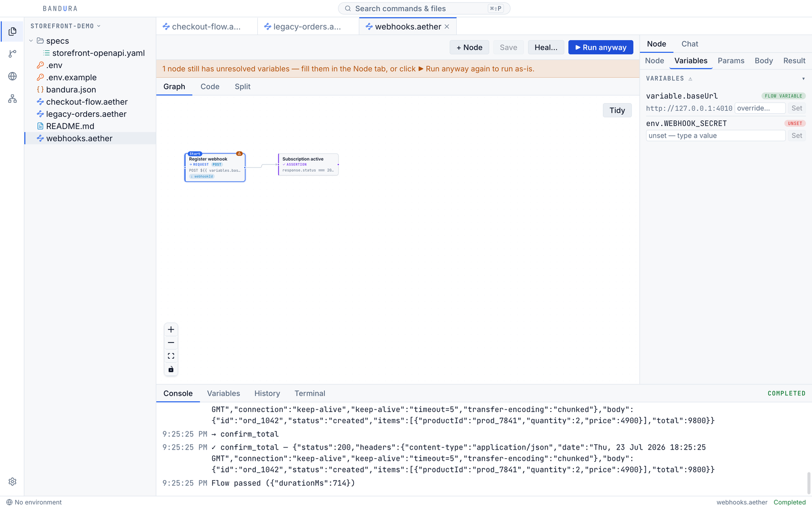Click the .env.example key icon
Screen dimensions: 812x508
tap(40, 77)
